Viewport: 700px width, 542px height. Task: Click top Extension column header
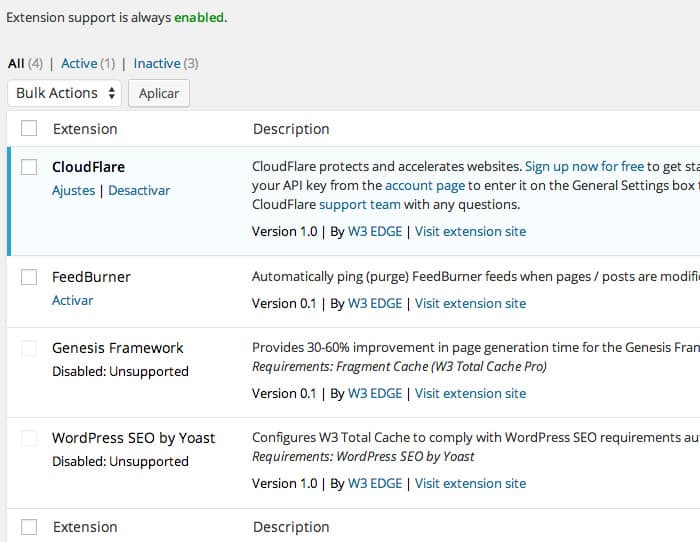pos(85,129)
